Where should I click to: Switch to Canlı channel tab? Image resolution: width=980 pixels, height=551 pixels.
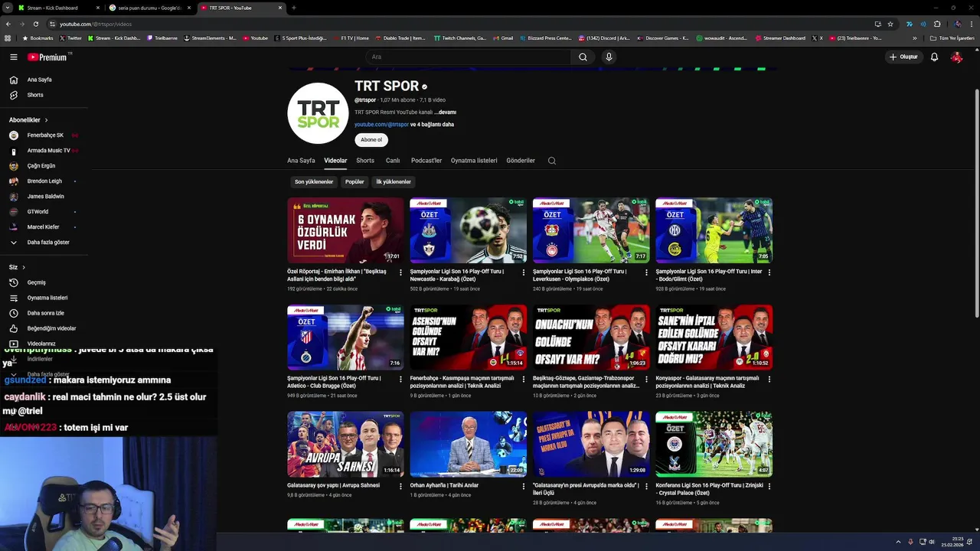[x=393, y=161]
